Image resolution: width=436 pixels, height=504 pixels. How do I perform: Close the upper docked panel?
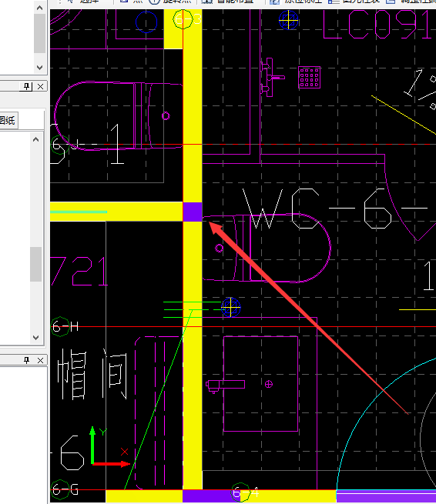point(40,86)
